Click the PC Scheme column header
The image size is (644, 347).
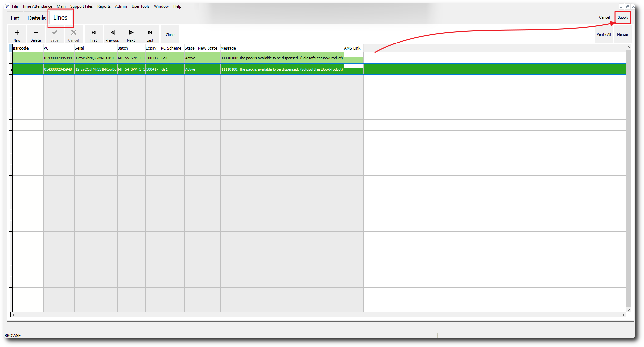173,48
